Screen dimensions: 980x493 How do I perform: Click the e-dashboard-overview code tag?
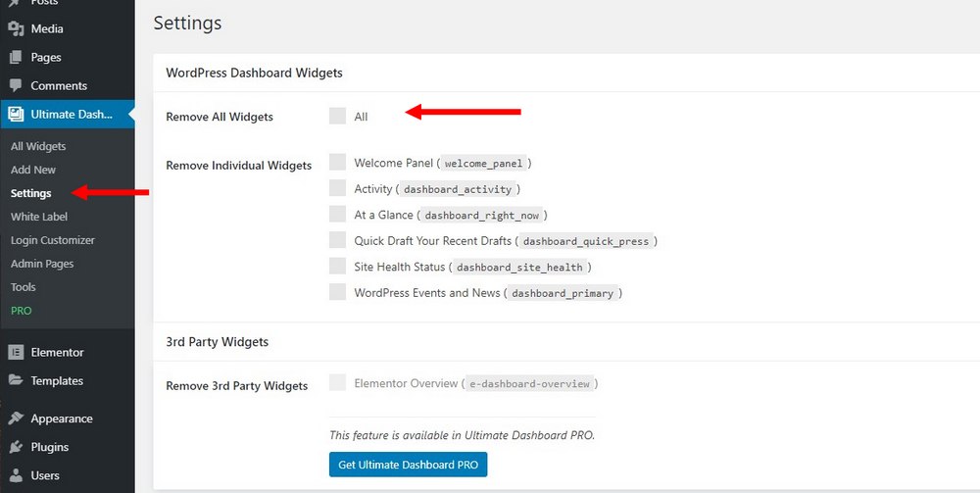(x=529, y=383)
